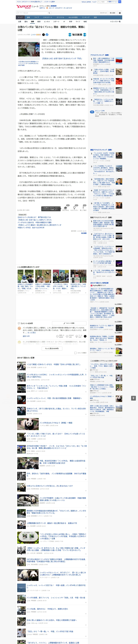Screen dimensions: 138x644
Task: Open the みんなの意見 navigation tab
Action: point(73,17)
